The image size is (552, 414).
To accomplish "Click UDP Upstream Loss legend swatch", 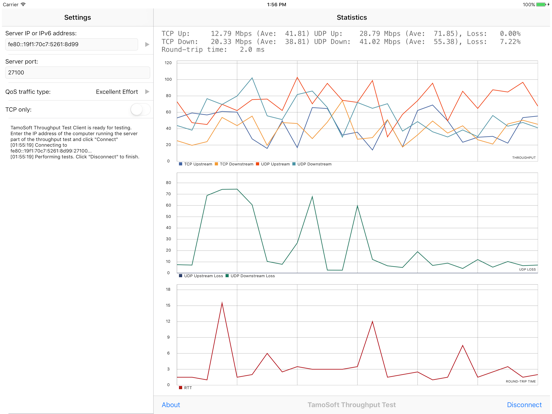I will click(x=181, y=276).
